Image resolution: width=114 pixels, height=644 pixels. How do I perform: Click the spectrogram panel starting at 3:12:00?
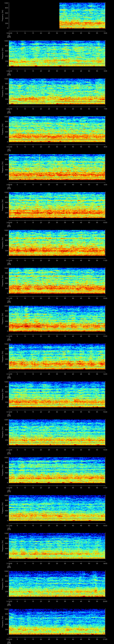point(57,319)
